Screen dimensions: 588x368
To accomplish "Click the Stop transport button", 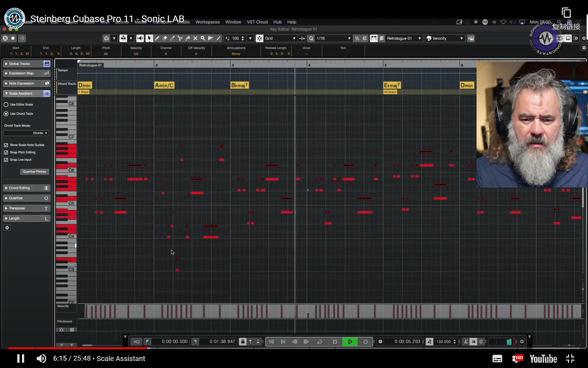I will point(335,342).
